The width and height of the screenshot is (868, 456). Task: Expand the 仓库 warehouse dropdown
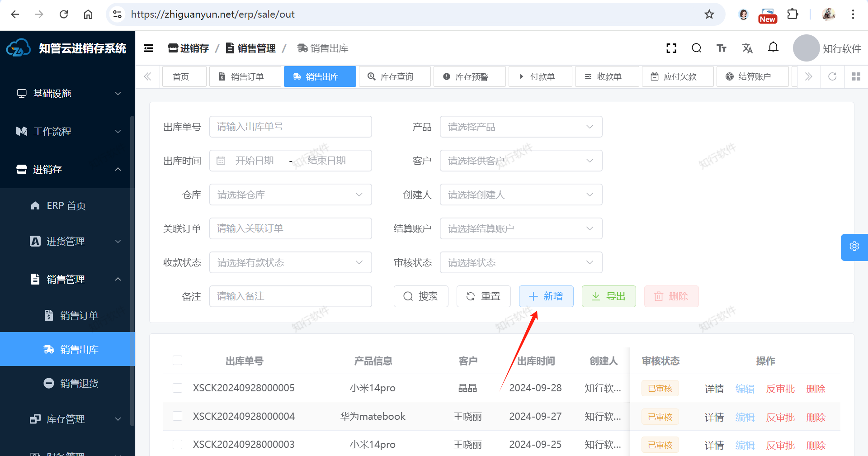(290, 195)
